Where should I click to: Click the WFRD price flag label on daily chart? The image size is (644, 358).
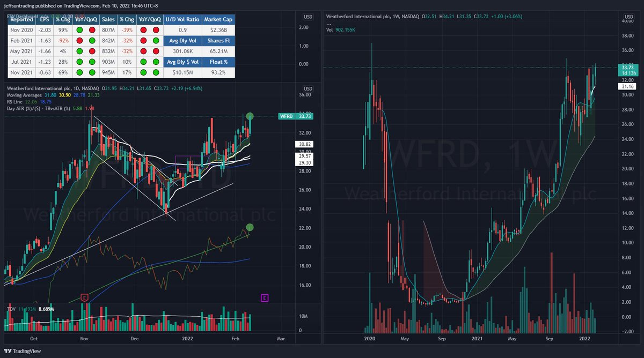point(286,116)
